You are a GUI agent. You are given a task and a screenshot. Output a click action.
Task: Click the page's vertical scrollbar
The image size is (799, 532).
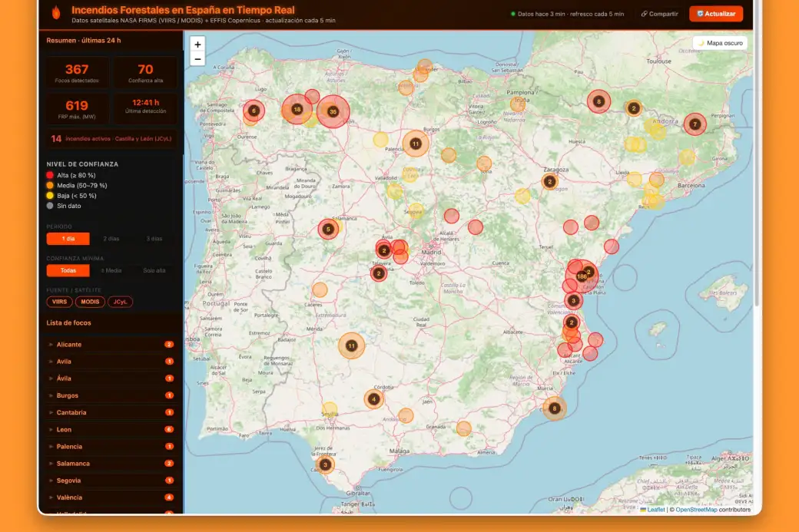[x=758, y=153]
